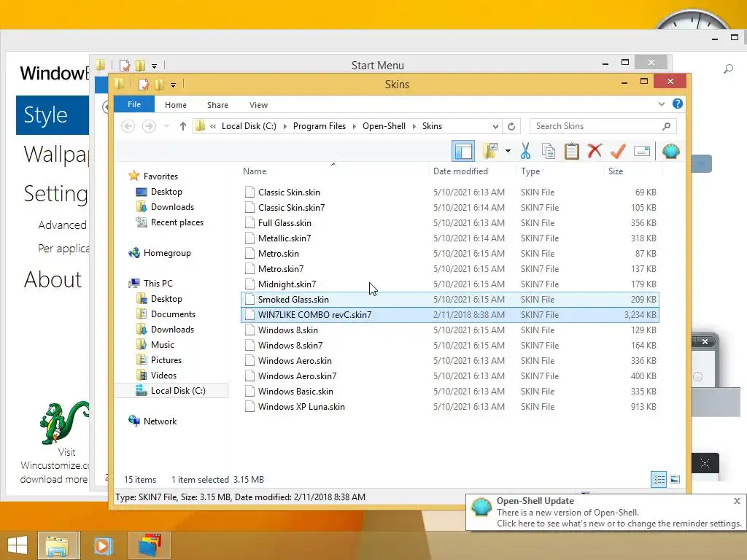
Task: Toggle the navigation pane toolbar button
Action: [x=463, y=152]
